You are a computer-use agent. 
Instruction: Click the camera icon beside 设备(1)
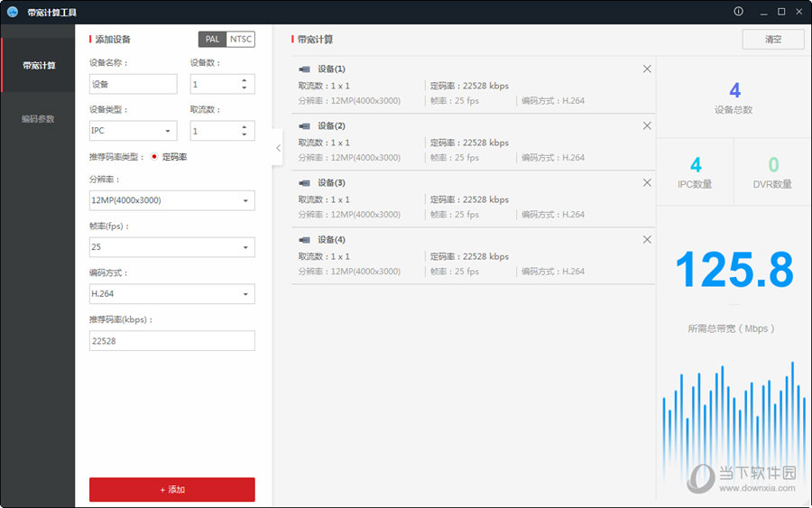pyautogui.click(x=305, y=69)
